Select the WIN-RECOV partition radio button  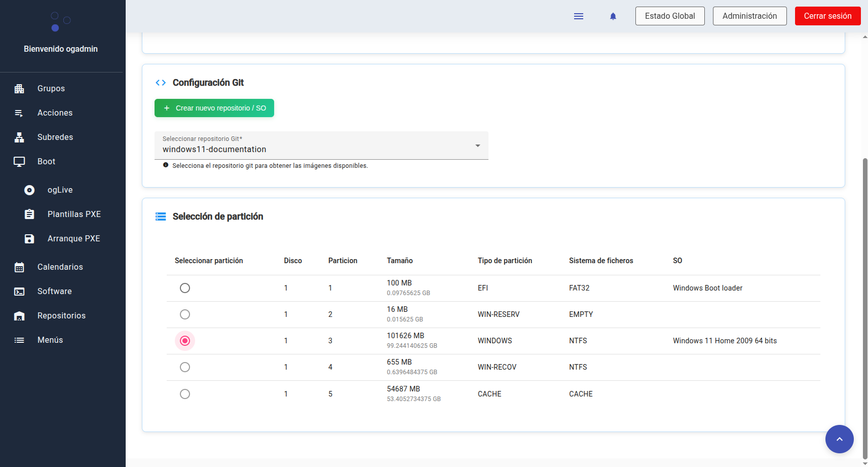point(185,367)
